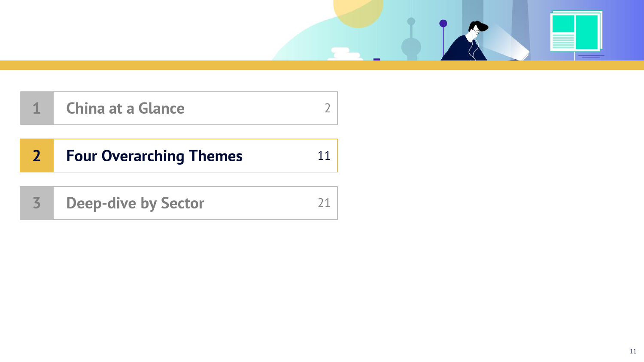Select the gray number 3 box

(x=36, y=203)
